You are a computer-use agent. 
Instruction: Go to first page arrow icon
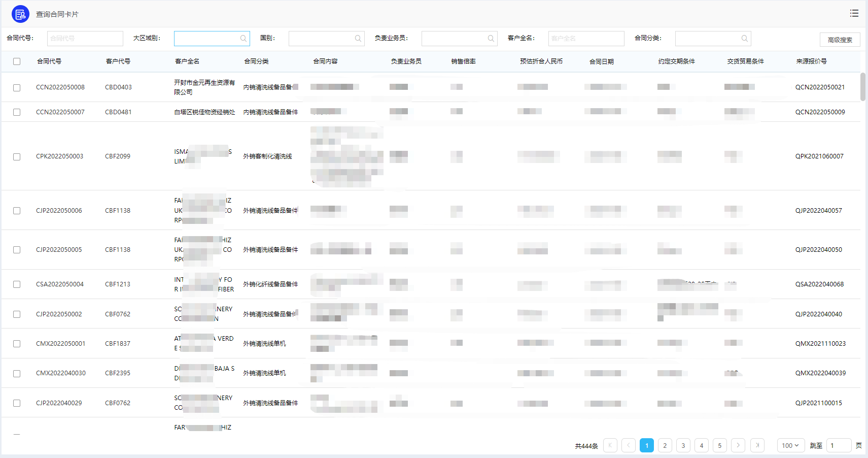click(610, 445)
